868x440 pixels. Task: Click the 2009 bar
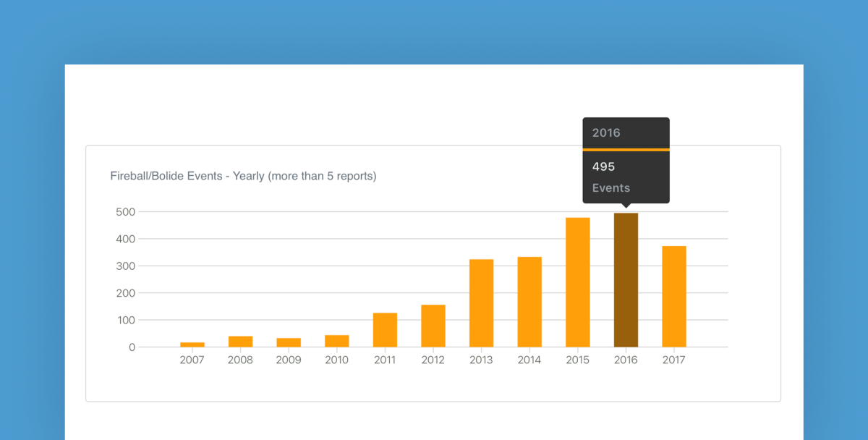click(288, 342)
